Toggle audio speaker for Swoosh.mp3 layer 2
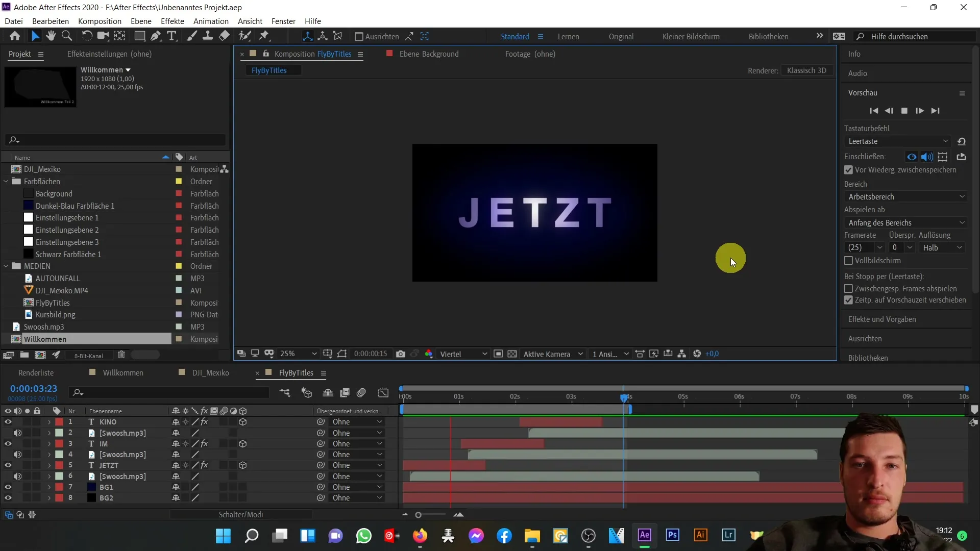The width and height of the screenshot is (980, 551). click(17, 432)
